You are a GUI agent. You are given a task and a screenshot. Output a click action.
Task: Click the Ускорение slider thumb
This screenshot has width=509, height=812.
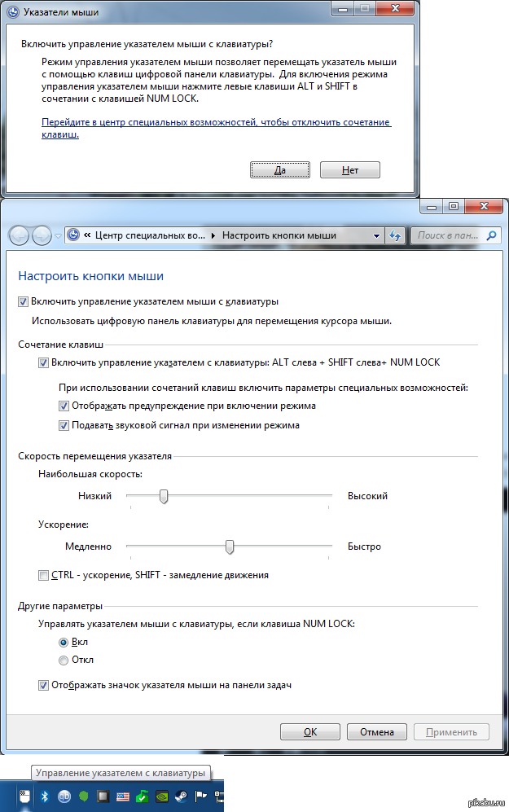point(230,546)
